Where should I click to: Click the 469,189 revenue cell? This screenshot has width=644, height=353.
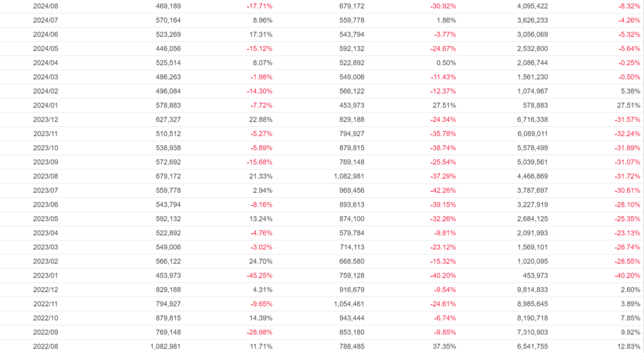pos(168,6)
